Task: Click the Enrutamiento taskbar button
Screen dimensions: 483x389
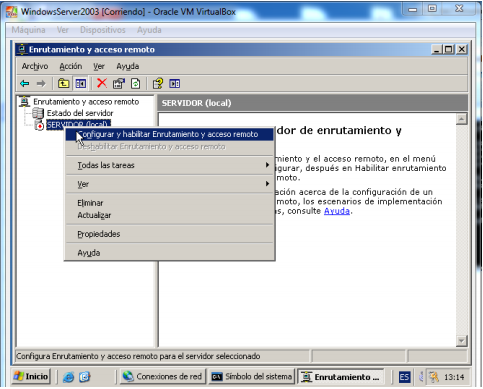Action: 340,377
